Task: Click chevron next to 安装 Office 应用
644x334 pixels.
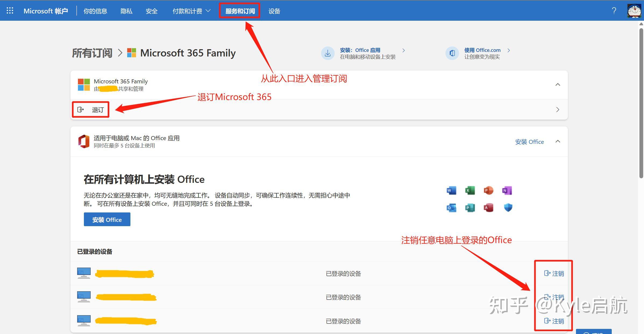Action: click(403, 50)
